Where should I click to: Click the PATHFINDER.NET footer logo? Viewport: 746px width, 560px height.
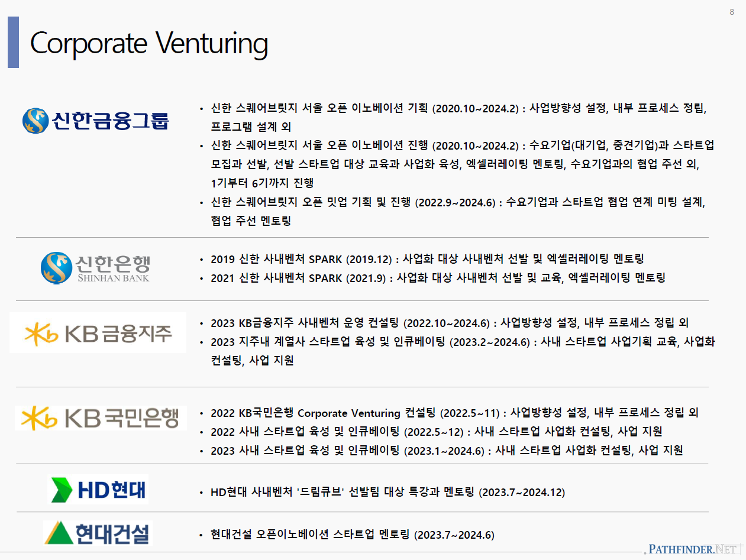pyautogui.click(x=692, y=549)
